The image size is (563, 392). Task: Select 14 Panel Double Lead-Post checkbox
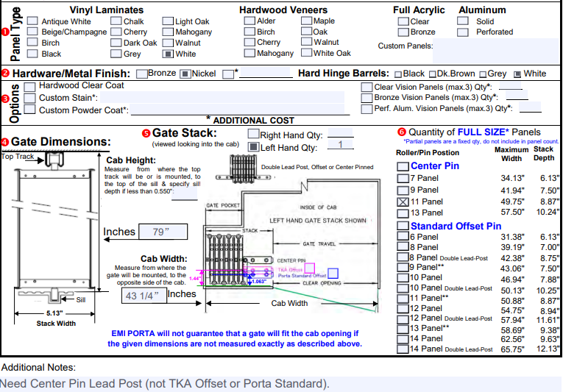(403, 349)
